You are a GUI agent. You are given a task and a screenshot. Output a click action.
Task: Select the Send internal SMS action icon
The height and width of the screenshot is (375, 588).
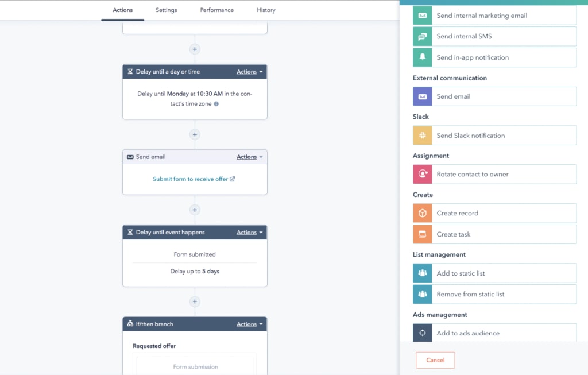pos(422,36)
